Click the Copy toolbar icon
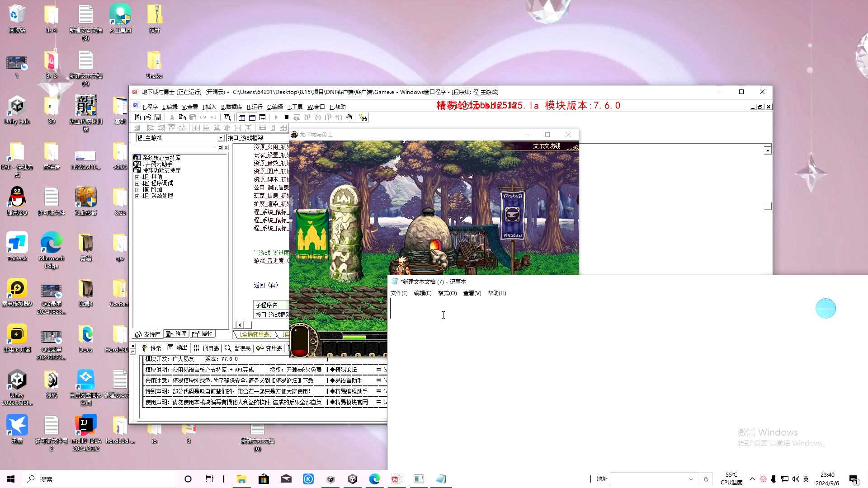Screen dimensions: 868x488 (x=182, y=117)
